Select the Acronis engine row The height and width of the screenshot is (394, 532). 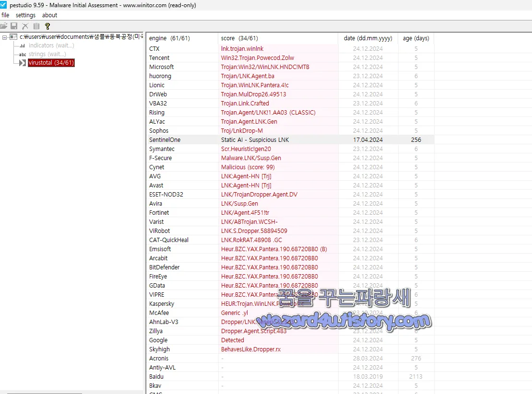click(290, 359)
